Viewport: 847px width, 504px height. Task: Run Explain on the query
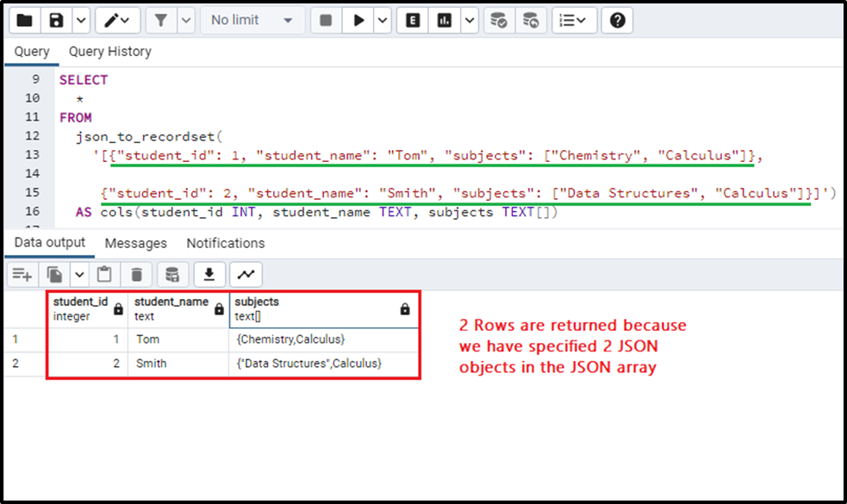point(412,20)
